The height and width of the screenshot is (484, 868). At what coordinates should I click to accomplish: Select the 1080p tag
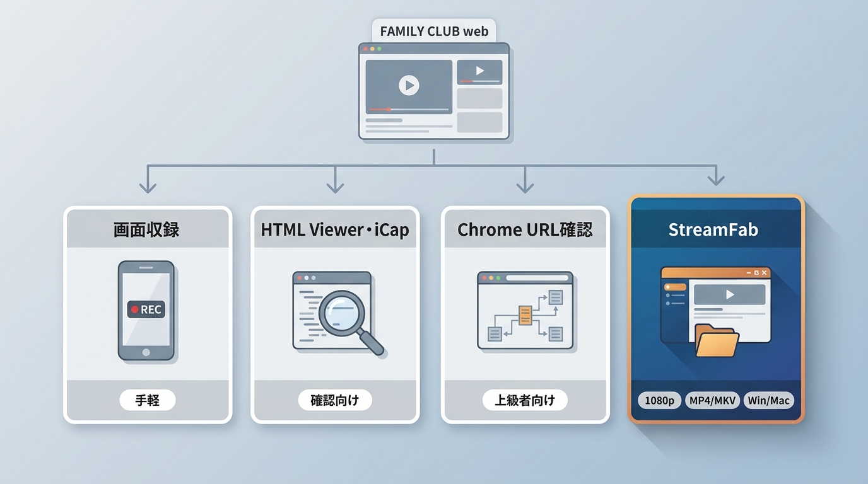[x=660, y=400]
